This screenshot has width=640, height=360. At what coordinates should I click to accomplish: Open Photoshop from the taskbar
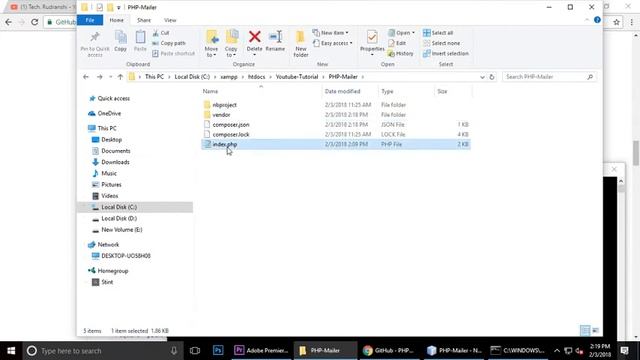pyautogui.click(x=218, y=351)
